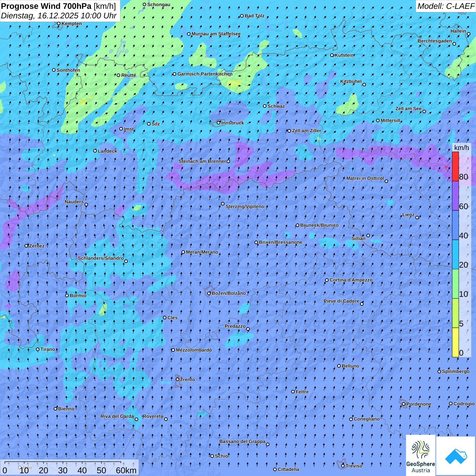The height and width of the screenshot is (476, 476).
Task: Click the 'Berchtesgaden' label
Action: click(435, 41)
